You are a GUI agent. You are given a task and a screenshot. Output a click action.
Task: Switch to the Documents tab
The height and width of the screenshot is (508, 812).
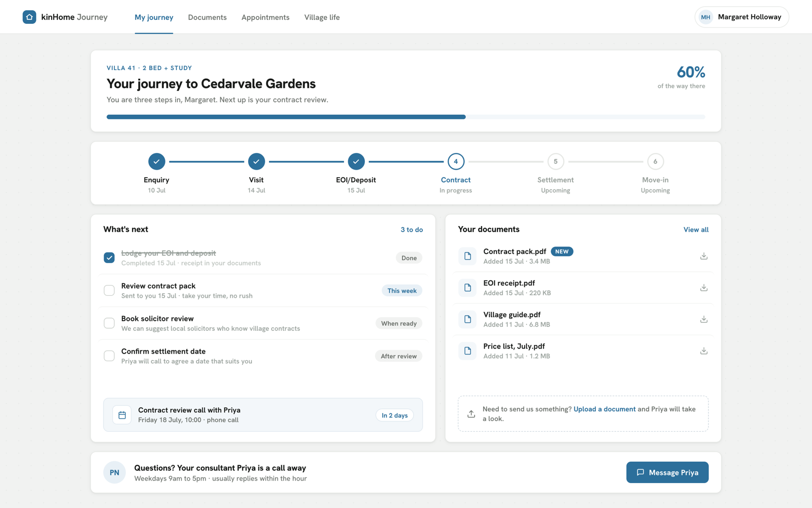click(x=207, y=17)
